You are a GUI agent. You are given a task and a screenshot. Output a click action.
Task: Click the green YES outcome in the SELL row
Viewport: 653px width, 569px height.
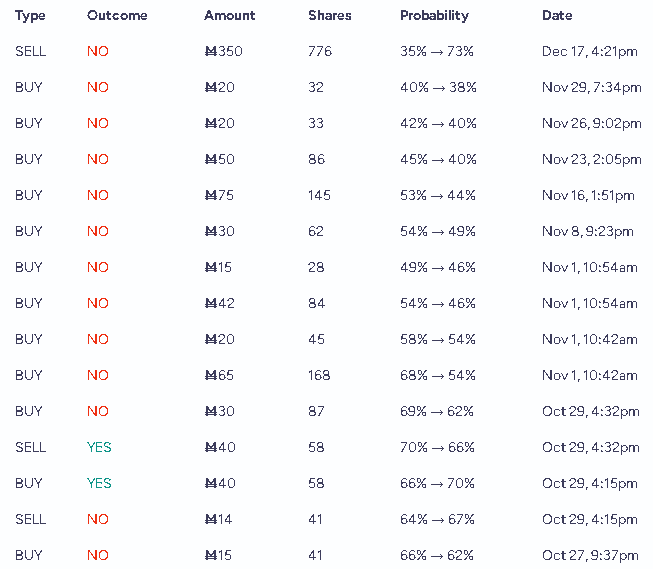coord(99,447)
